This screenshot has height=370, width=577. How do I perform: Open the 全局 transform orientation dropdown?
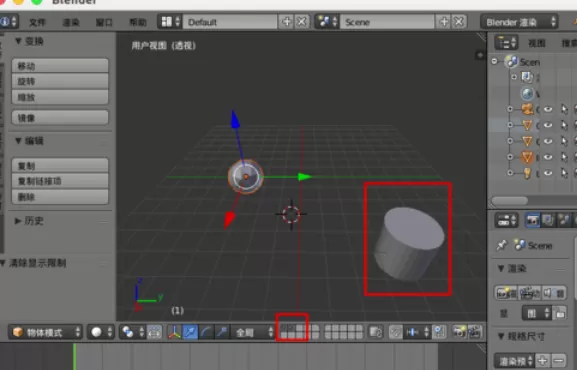pyautogui.click(x=252, y=333)
